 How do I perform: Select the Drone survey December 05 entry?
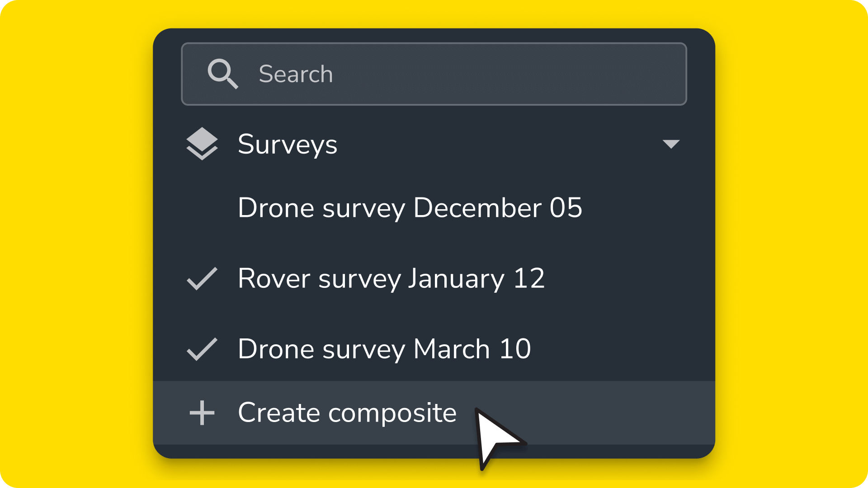(410, 208)
